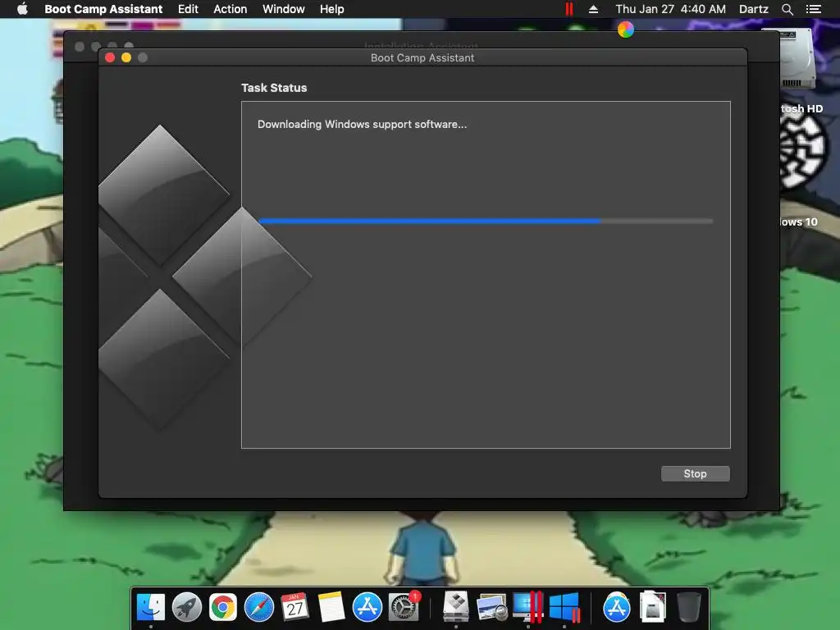This screenshot has height=630, width=840.
Task: Open the Help menu
Action: pos(331,9)
